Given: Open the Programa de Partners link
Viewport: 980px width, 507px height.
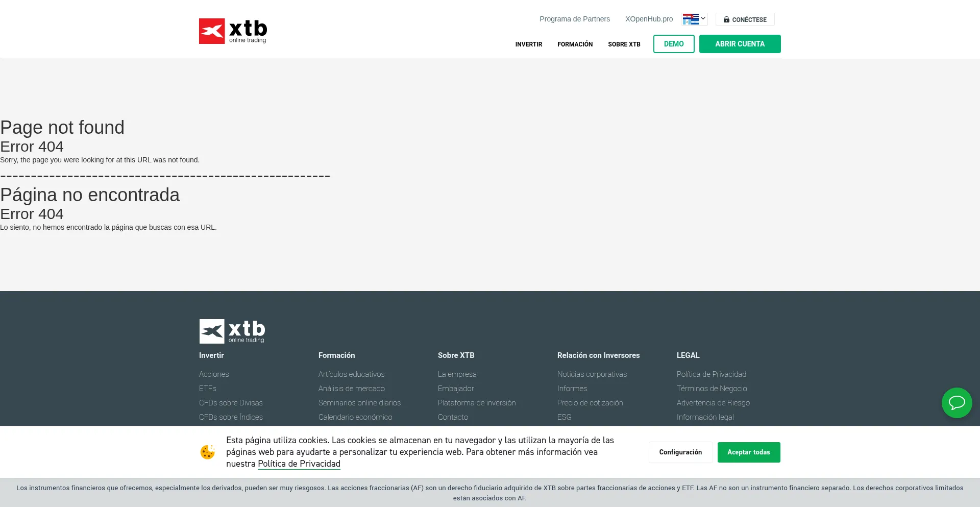Looking at the screenshot, I should tap(574, 19).
